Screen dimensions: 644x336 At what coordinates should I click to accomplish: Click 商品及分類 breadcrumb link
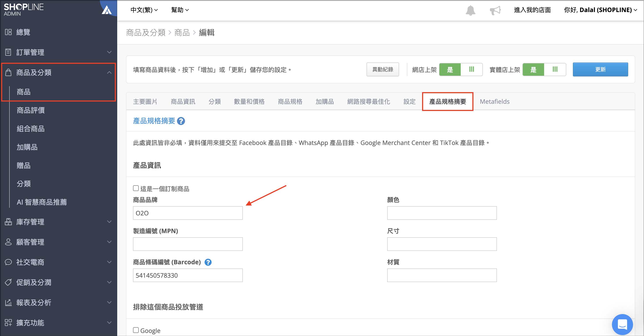pos(146,32)
